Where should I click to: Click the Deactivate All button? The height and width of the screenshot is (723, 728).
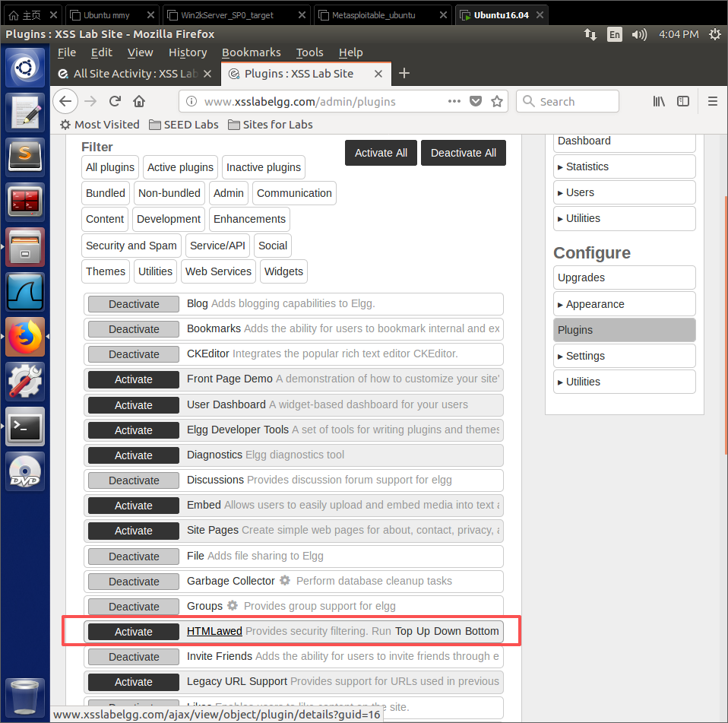click(x=464, y=153)
